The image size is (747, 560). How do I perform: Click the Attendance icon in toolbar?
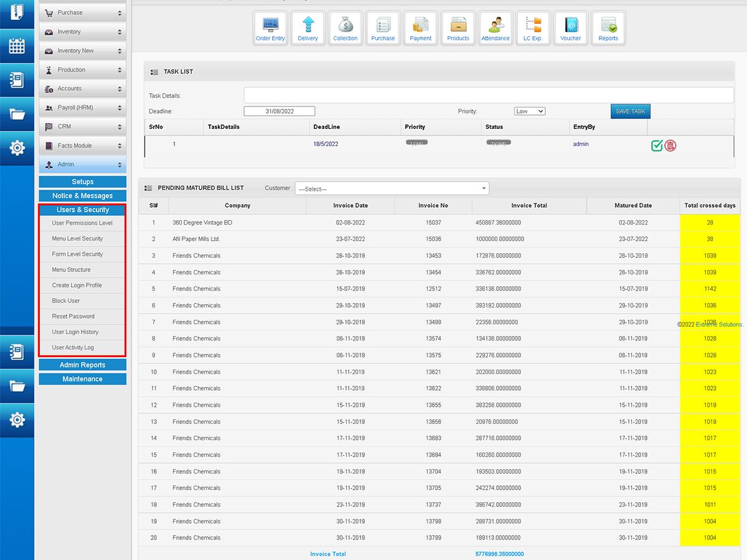(x=496, y=29)
